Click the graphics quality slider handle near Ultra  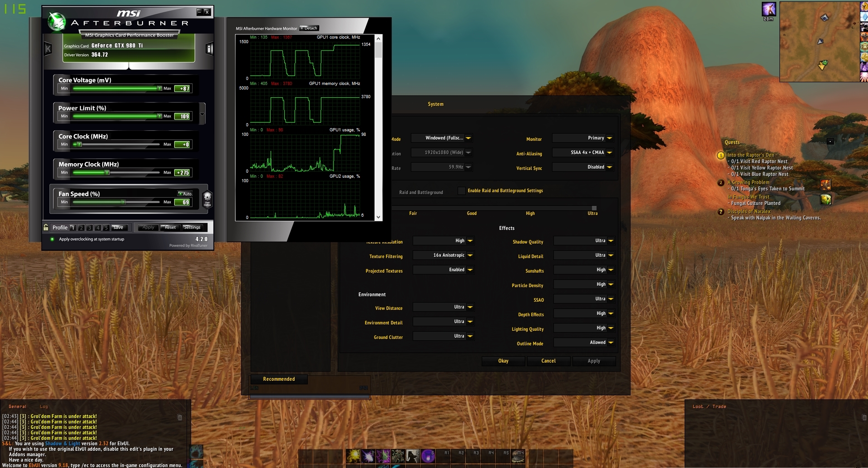point(594,208)
